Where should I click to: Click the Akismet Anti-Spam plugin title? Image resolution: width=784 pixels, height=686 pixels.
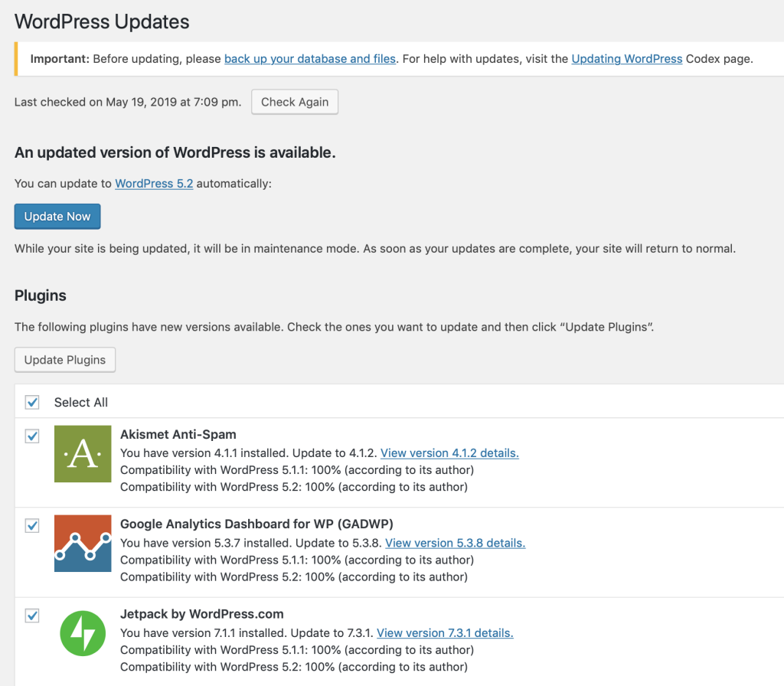pyautogui.click(x=178, y=435)
